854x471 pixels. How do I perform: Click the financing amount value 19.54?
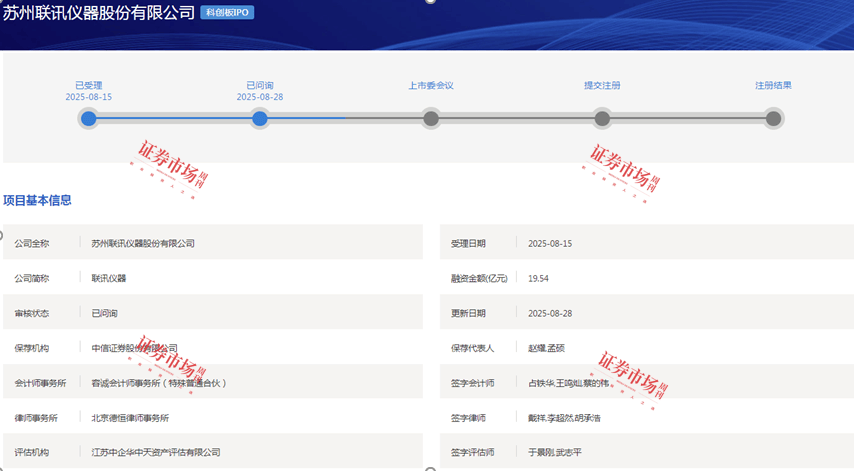(539, 278)
